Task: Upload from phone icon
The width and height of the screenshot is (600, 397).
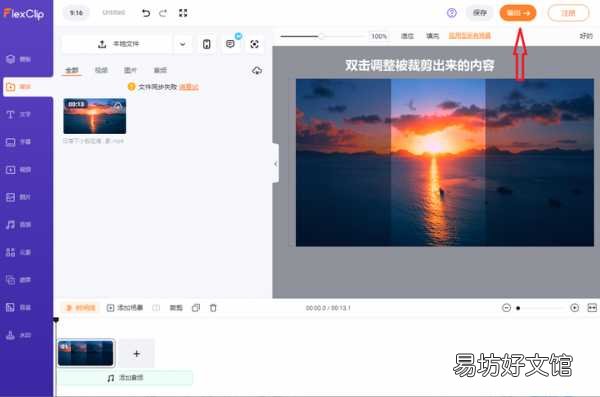Action: pyautogui.click(x=207, y=44)
